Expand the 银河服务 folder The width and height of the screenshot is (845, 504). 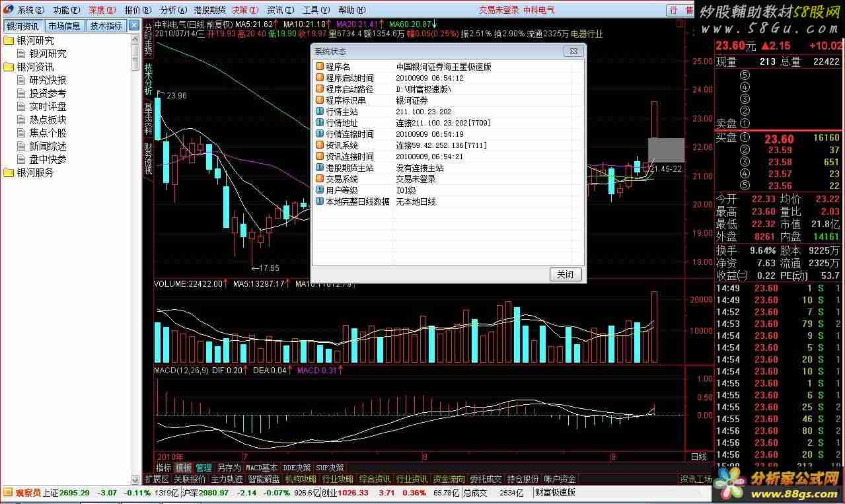tap(9, 172)
